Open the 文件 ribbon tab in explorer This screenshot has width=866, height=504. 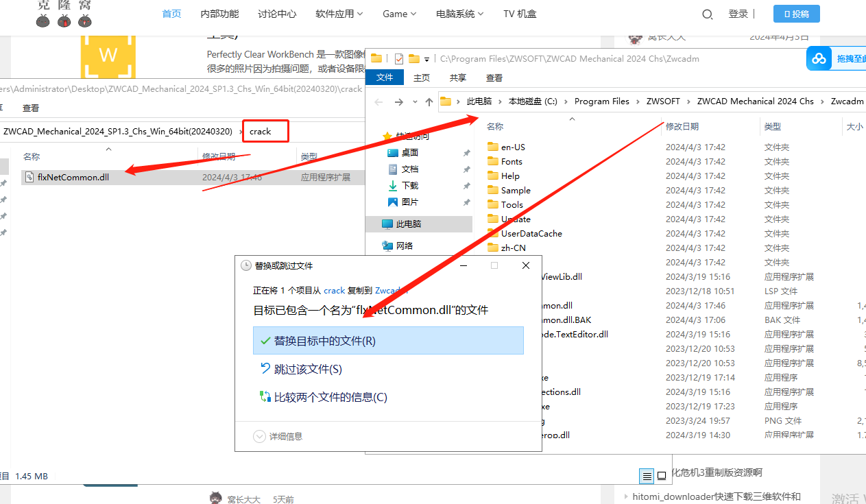385,77
